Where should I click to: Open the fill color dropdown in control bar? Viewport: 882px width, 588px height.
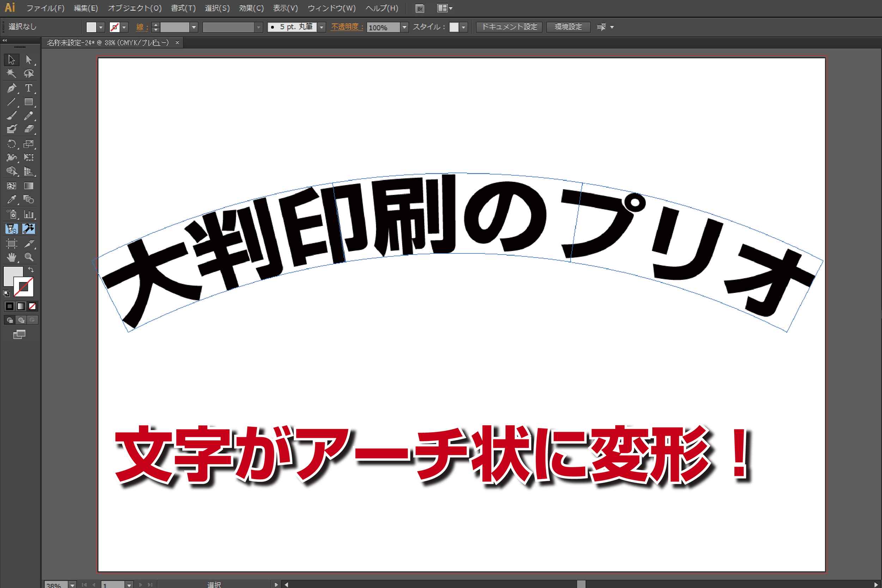(x=101, y=27)
